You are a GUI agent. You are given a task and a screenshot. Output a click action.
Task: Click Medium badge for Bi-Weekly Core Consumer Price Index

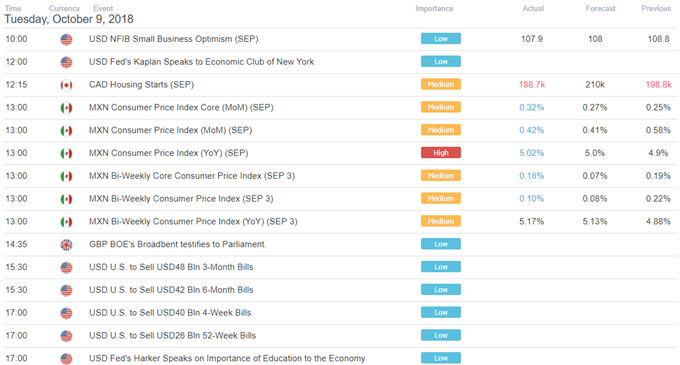pyautogui.click(x=441, y=176)
